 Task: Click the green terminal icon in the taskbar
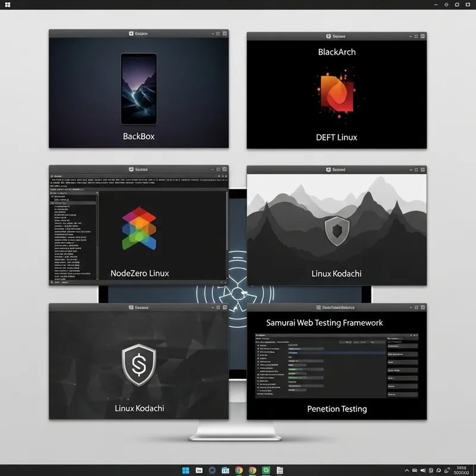267,470
